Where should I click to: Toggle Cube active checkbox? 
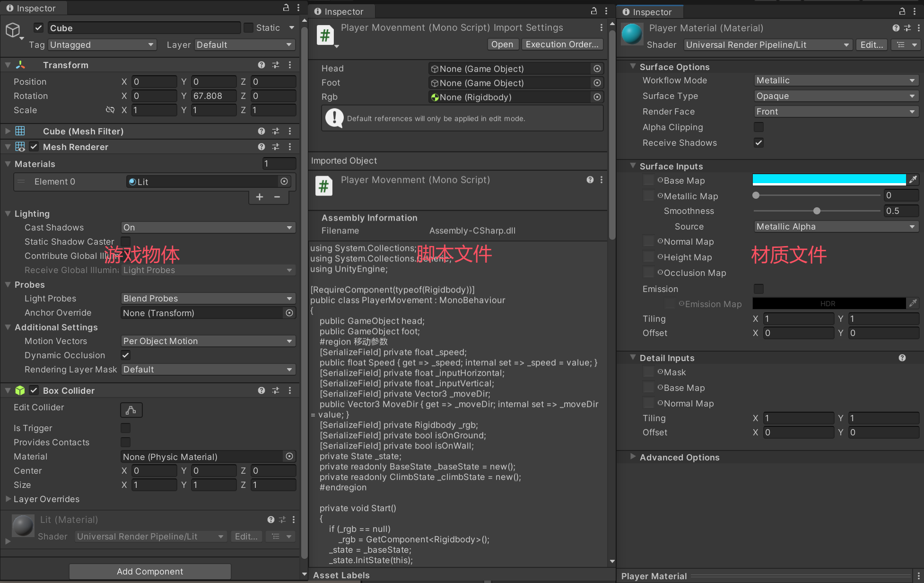39,28
